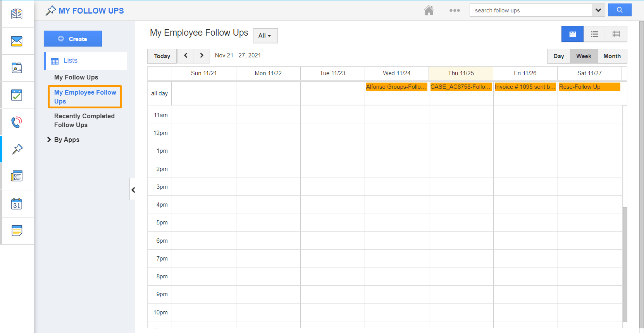Click the blue search magnifier button
This screenshot has height=333, width=644.
(x=620, y=10)
